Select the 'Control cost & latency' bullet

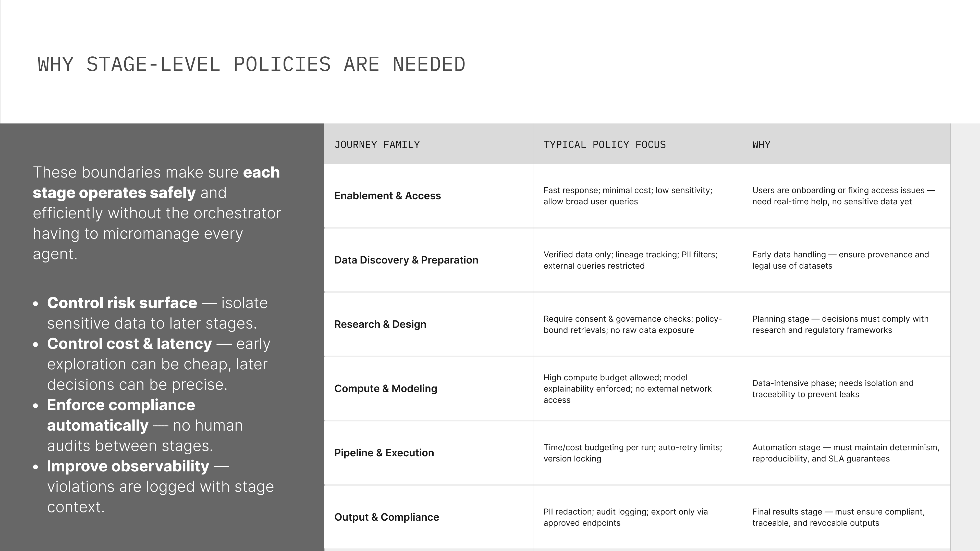(x=158, y=364)
